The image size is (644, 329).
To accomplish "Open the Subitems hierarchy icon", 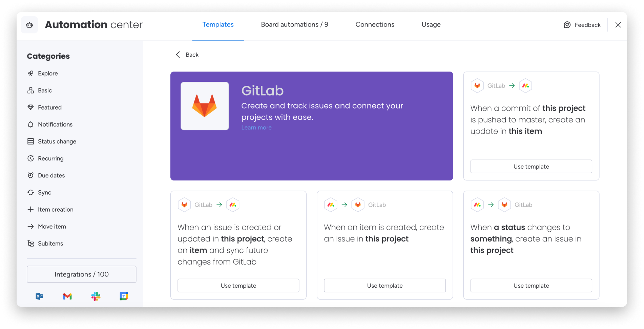I will 31,243.
